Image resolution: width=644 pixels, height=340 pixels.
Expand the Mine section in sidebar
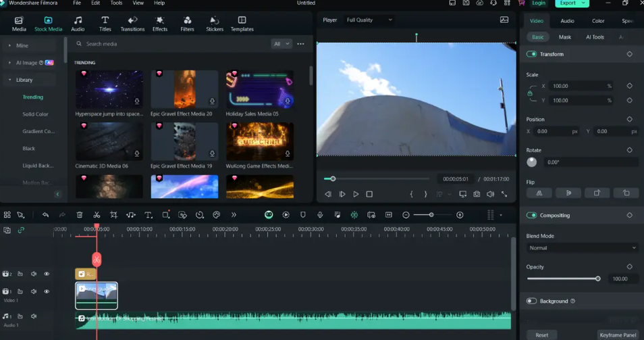pyautogui.click(x=9, y=45)
